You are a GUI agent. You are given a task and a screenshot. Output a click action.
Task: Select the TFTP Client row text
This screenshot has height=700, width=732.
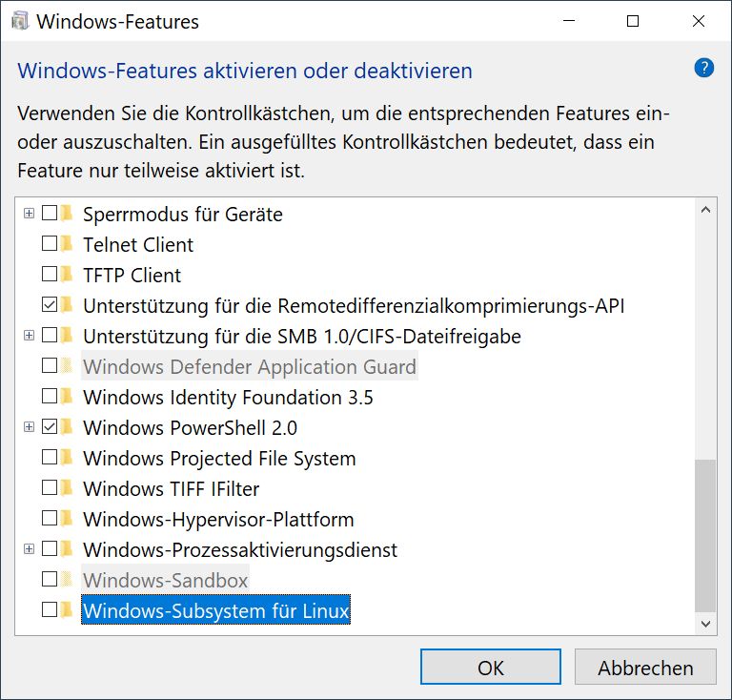pos(132,275)
